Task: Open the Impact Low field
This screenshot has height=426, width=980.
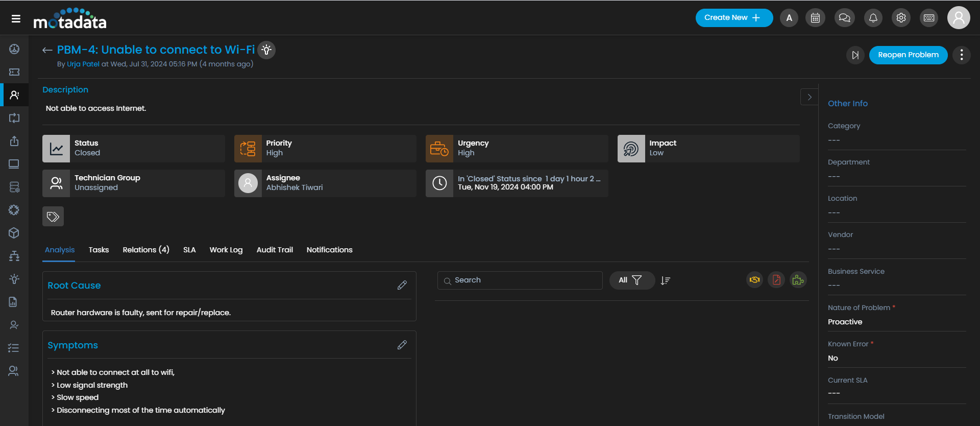Action: click(708, 149)
